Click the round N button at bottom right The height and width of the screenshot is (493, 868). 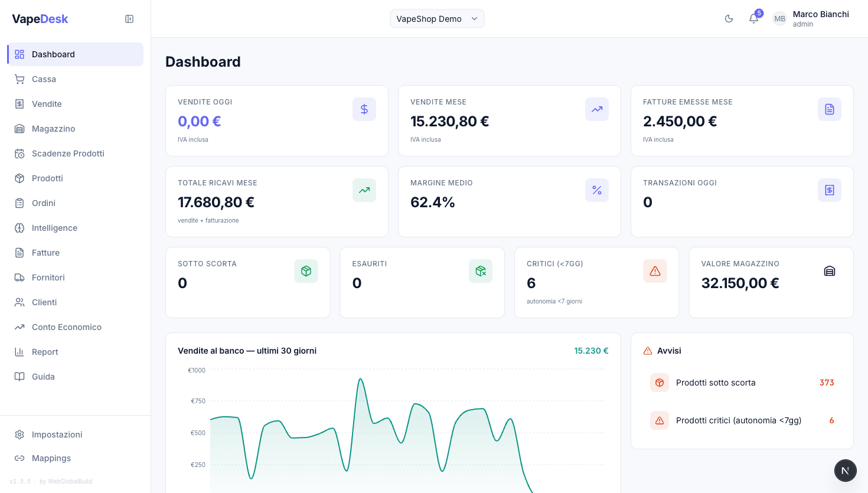click(x=845, y=471)
